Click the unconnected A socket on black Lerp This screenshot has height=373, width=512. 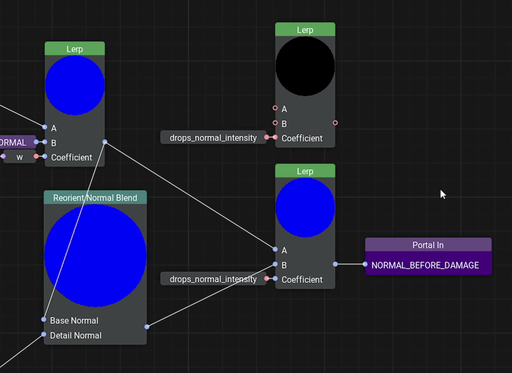tap(275, 108)
